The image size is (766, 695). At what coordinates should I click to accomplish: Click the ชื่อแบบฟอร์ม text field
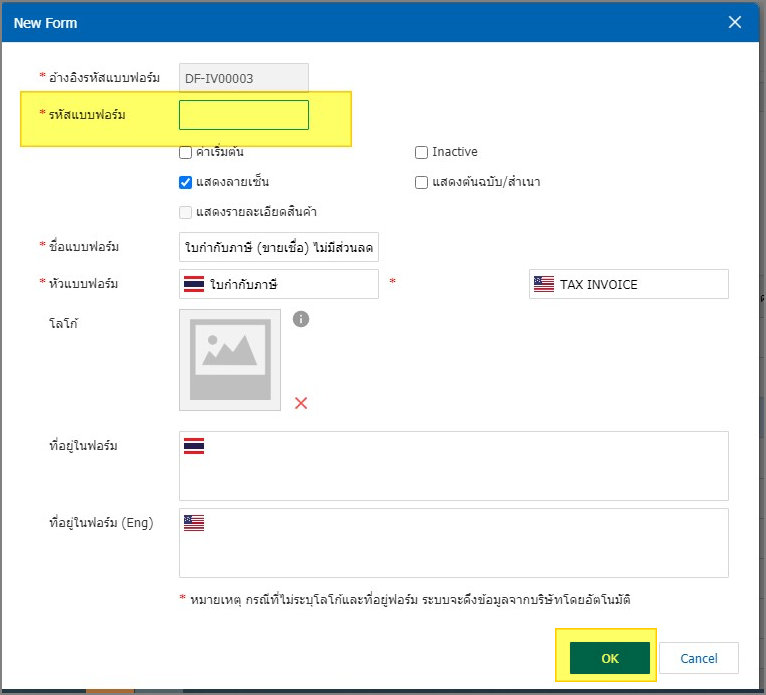(279, 247)
